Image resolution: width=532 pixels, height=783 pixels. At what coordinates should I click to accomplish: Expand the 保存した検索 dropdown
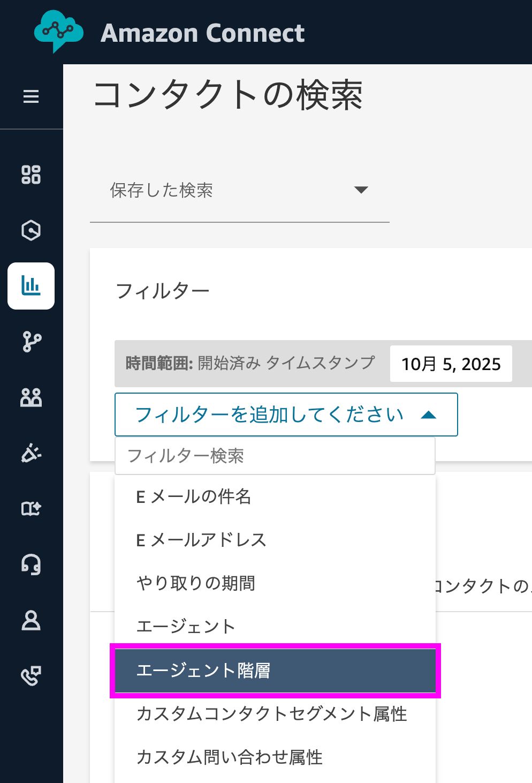[239, 190]
